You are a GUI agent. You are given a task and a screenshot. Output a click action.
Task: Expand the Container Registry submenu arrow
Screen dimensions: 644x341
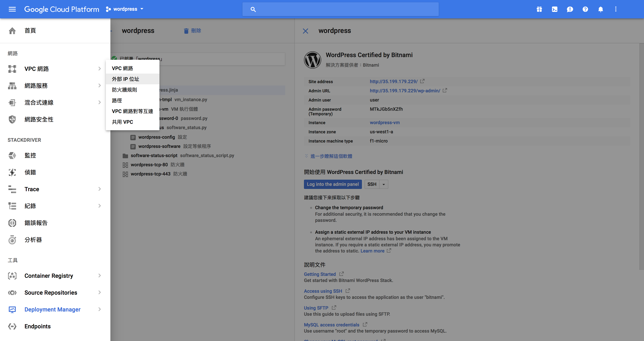coord(99,275)
